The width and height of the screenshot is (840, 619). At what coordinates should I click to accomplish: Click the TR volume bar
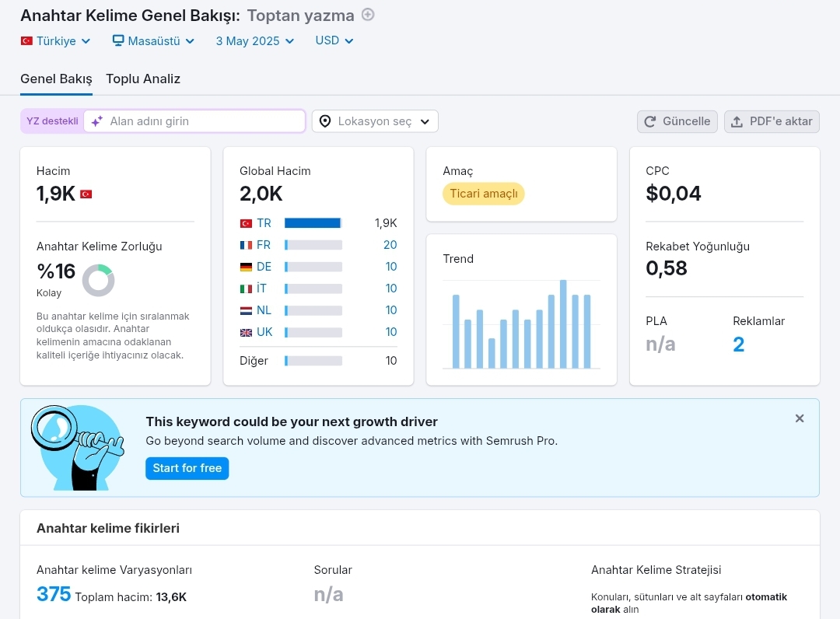click(x=313, y=222)
